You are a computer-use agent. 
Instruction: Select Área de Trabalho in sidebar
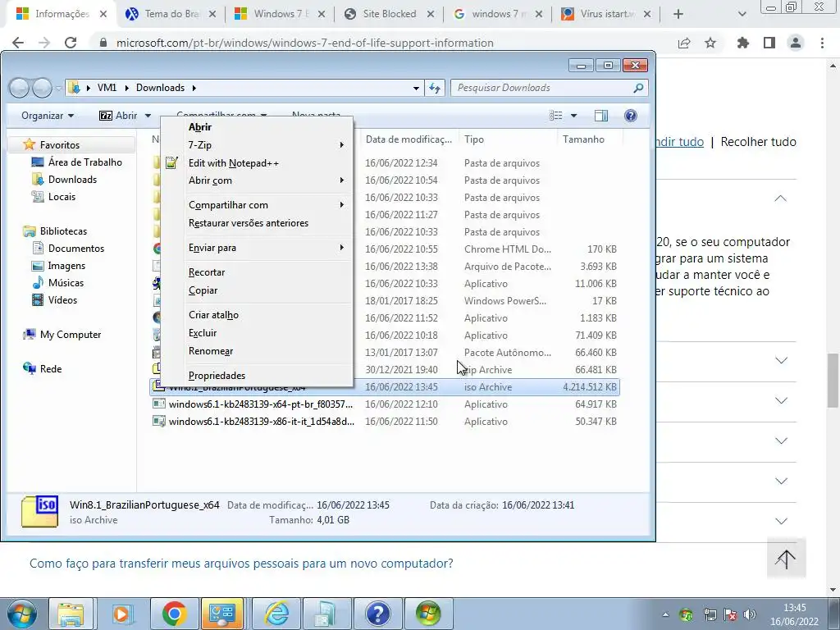[76, 162]
